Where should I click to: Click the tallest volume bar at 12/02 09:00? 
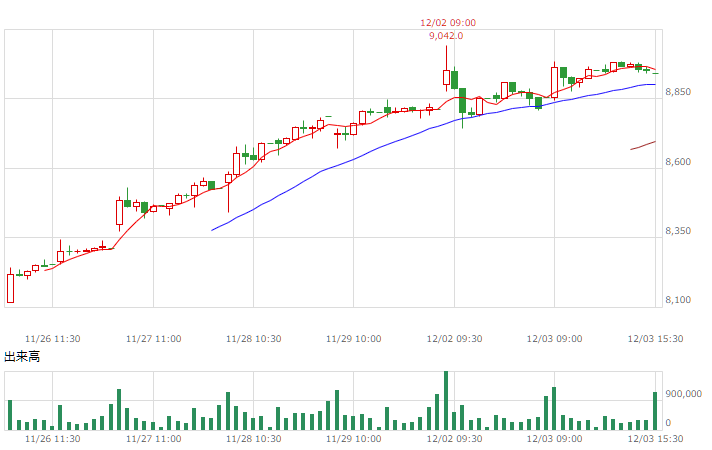(x=446, y=401)
